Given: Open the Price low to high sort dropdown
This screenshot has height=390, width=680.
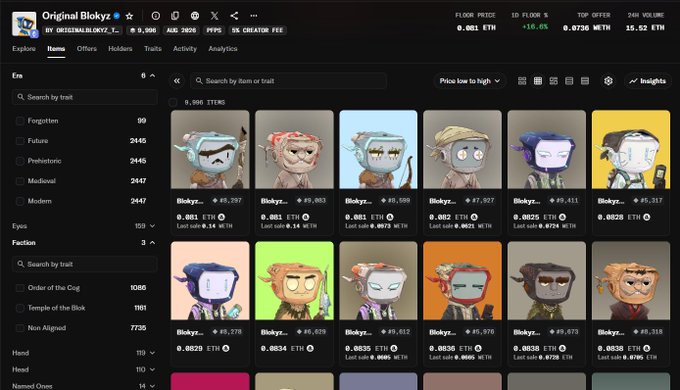Looking at the screenshot, I should 470,81.
